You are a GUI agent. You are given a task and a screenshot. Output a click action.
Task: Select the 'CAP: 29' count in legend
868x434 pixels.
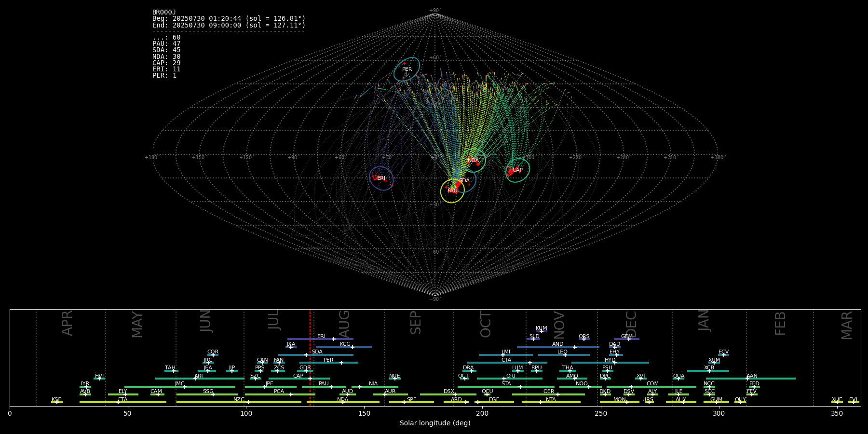pos(166,63)
